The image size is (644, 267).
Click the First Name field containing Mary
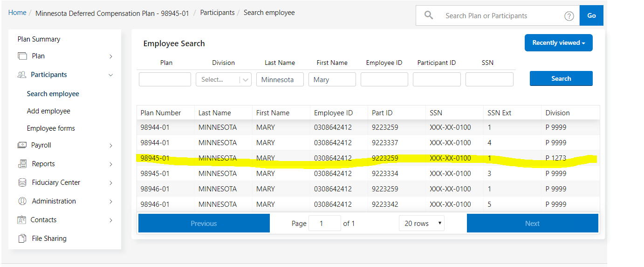(x=332, y=79)
